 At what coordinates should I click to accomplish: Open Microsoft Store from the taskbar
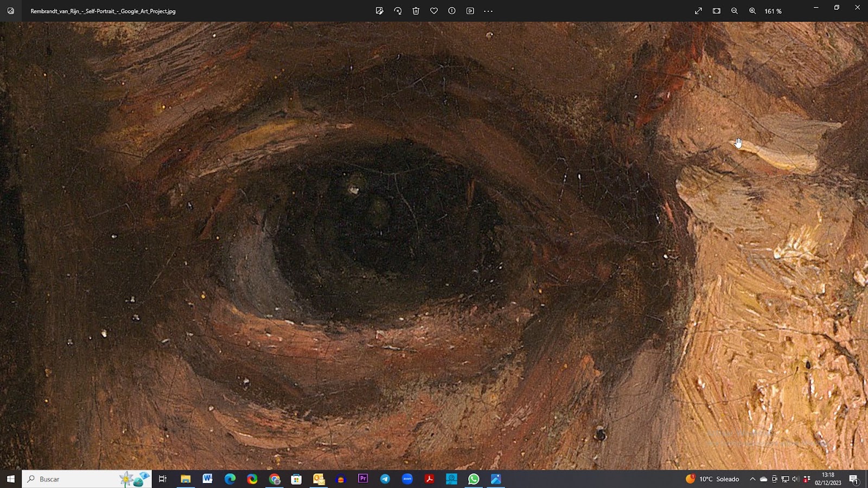click(296, 479)
